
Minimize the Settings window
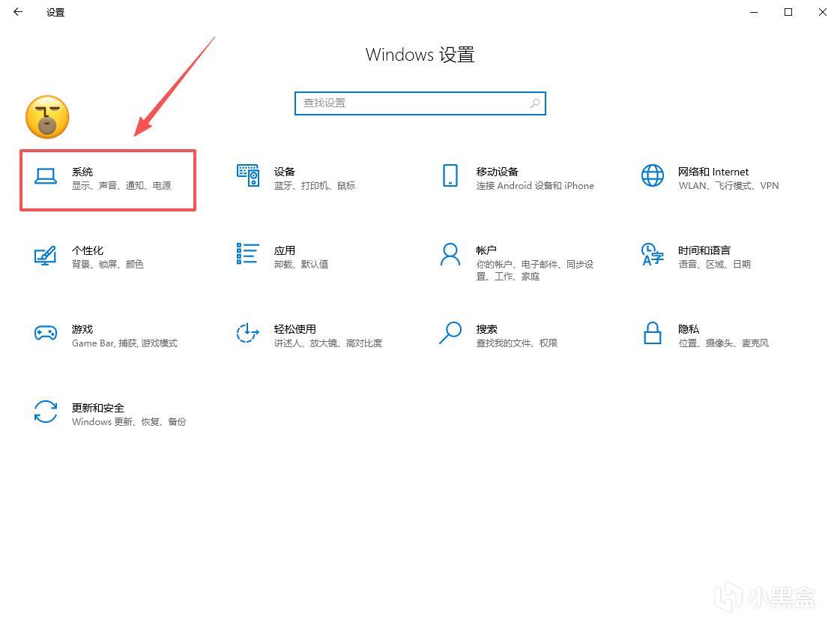754,12
